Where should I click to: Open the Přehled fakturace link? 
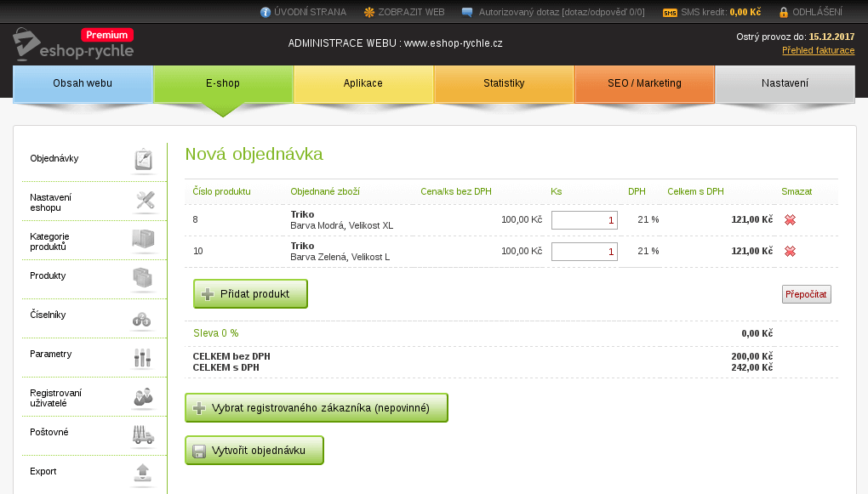[818, 51]
